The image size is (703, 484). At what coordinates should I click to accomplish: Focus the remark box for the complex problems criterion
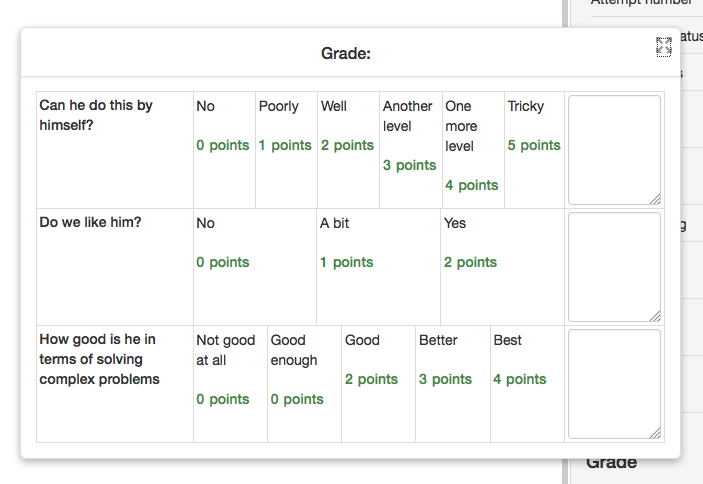[614, 384]
